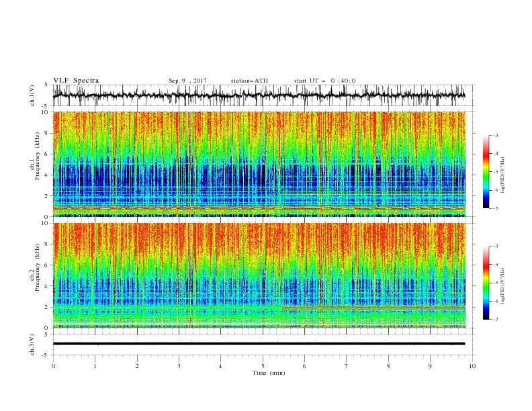The height and width of the screenshot is (411, 532).
Task: Click the time axis tick label '10'
Action: (472, 366)
